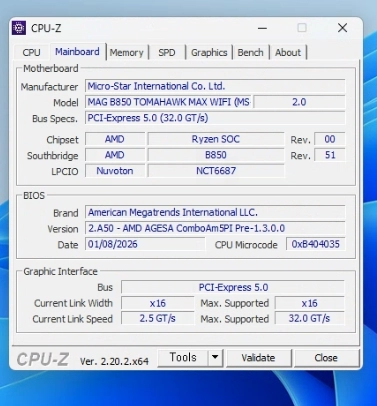
Task: Click the Current Link Speed 2.5 GT/s field
Action: click(158, 318)
